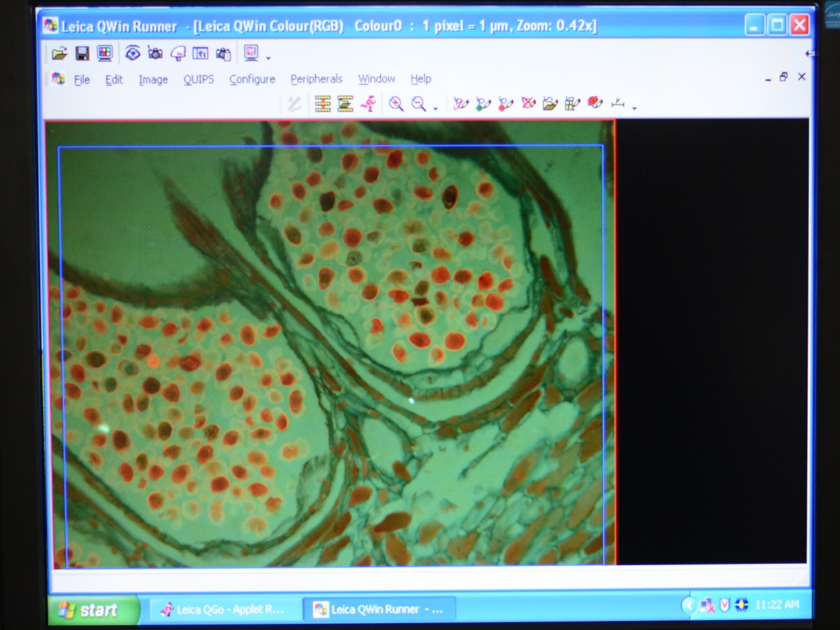This screenshot has width=840, height=630.
Task: Click the greyed-out wrench icon in second toolbar
Action: click(x=294, y=104)
